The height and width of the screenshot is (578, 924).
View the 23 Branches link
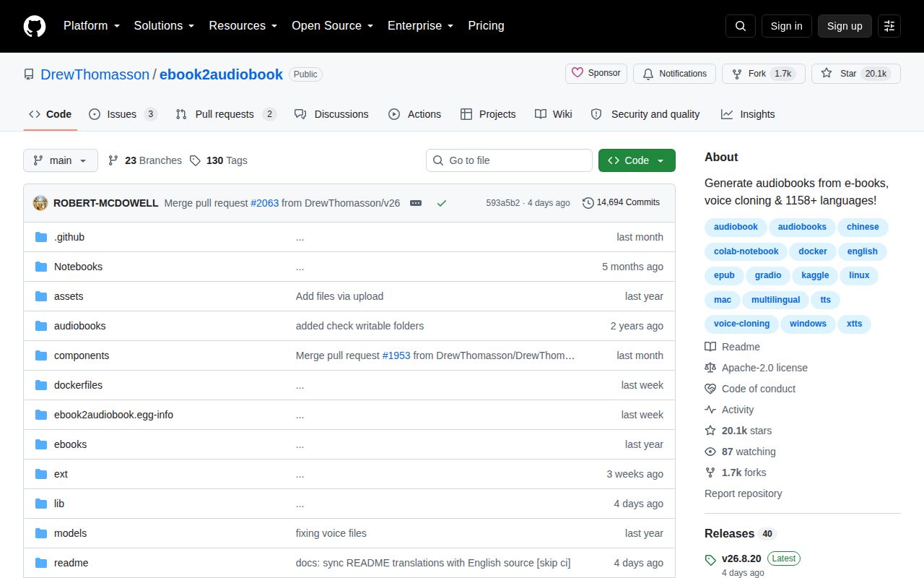(144, 160)
